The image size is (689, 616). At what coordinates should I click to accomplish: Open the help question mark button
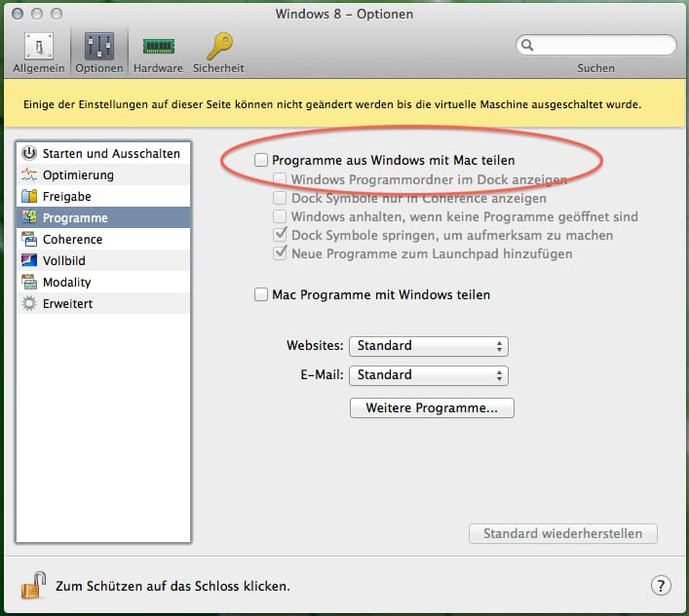(x=660, y=585)
